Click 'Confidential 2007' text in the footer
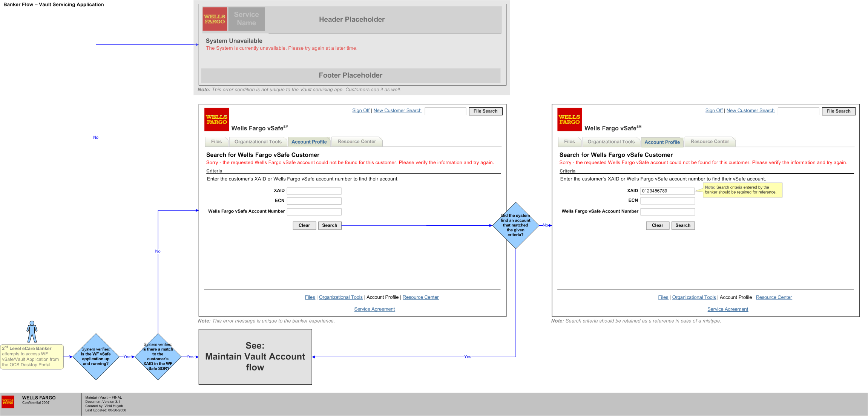Screen dimensions: 868x416 [36, 403]
